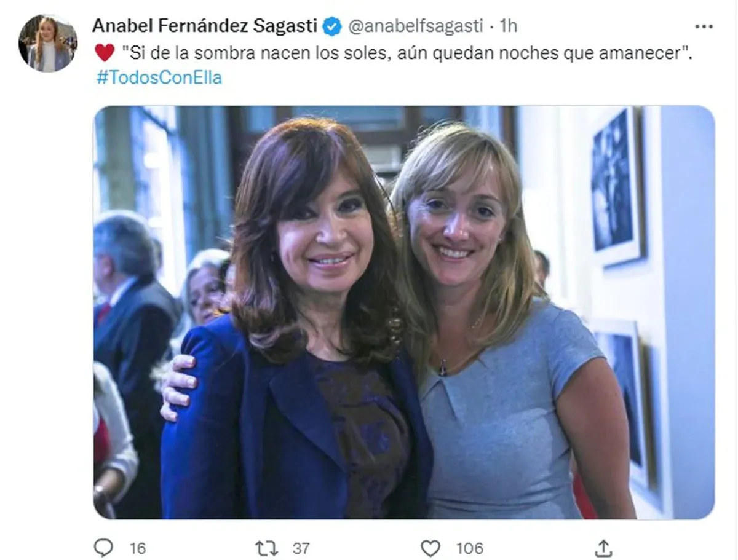Click the retweet arrows icon
Screen dimensions: 738x560
pos(266,547)
